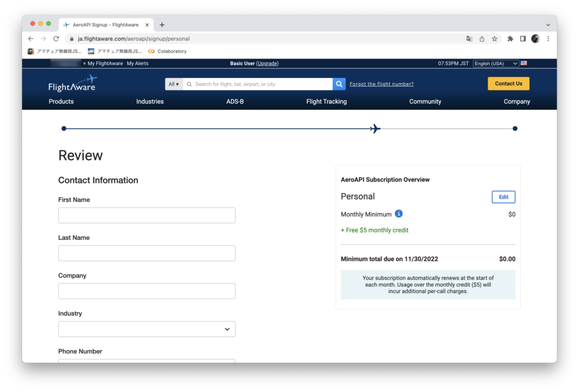Screen dimensions: 579x392
Task: Click Edit in the subscription overview
Action: coord(503,197)
